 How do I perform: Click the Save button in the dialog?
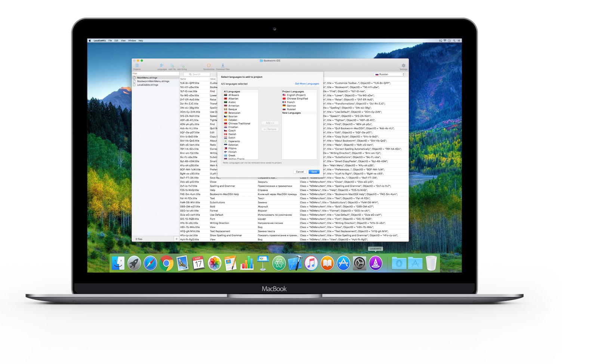(x=314, y=172)
